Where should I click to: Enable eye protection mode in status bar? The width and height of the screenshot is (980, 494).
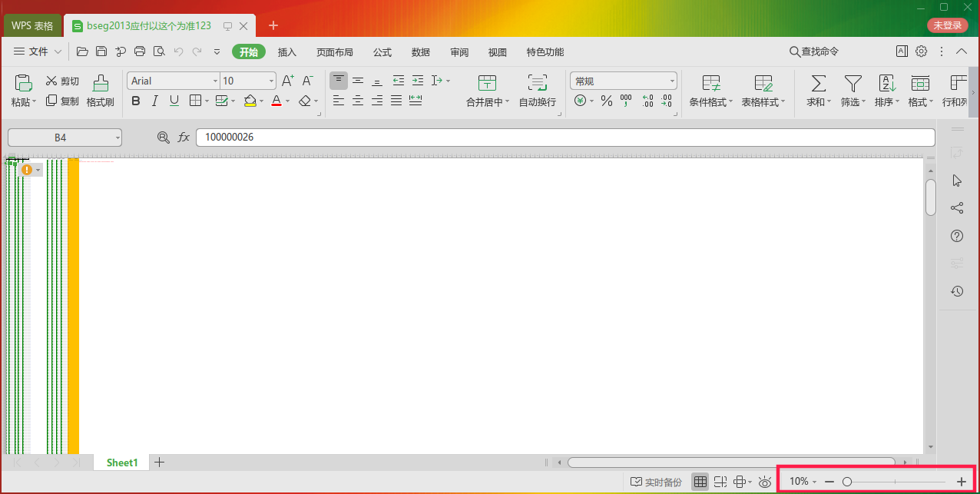(x=765, y=482)
